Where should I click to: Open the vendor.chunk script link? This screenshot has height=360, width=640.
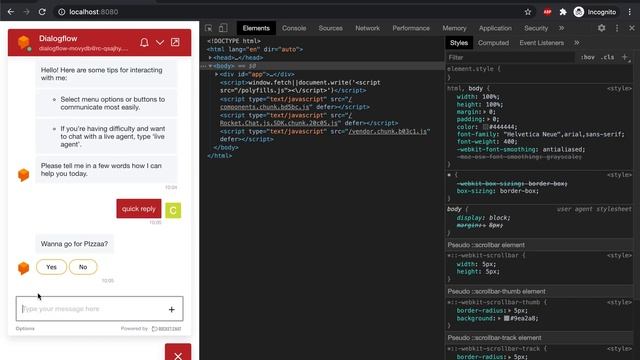388,131
